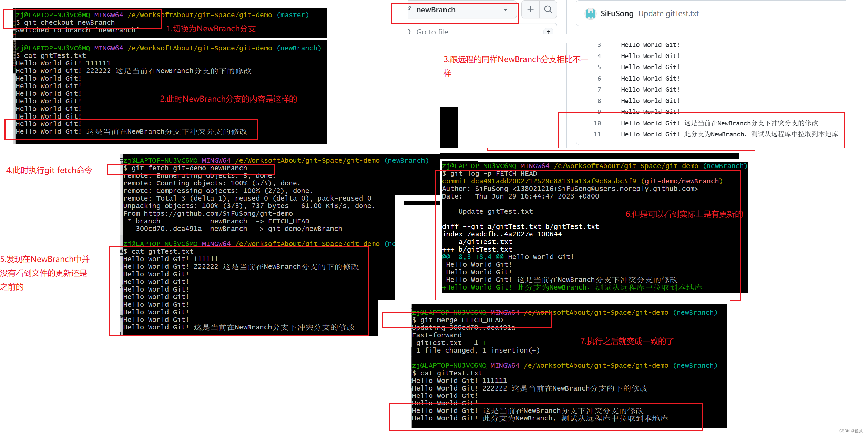Open the GitHub Update gitTest.txt commit link
The height and width of the screenshot is (436, 868).
pos(668,14)
